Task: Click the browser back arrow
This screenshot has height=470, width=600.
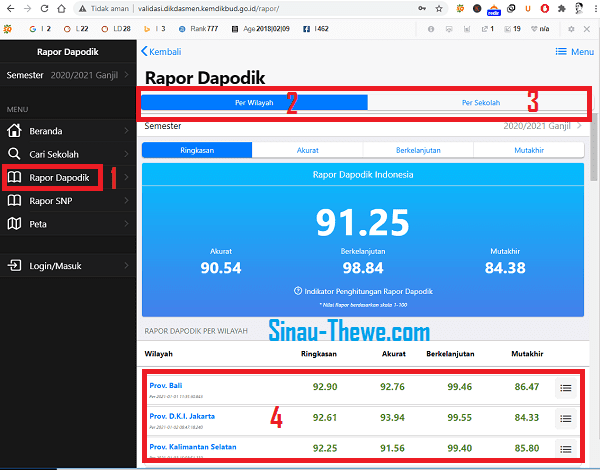Action: [x=11, y=8]
